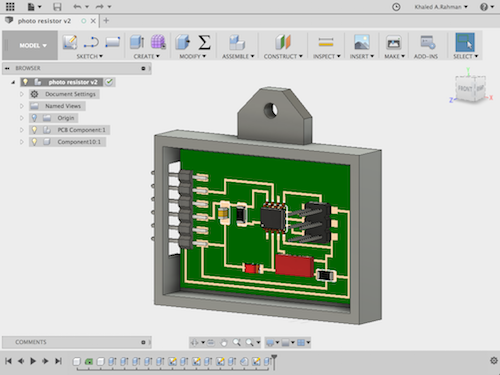The height and width of the screenshot is (375, 500).
Task: Click the Offset Plane construct icon
Action: (x=283, y=42)
